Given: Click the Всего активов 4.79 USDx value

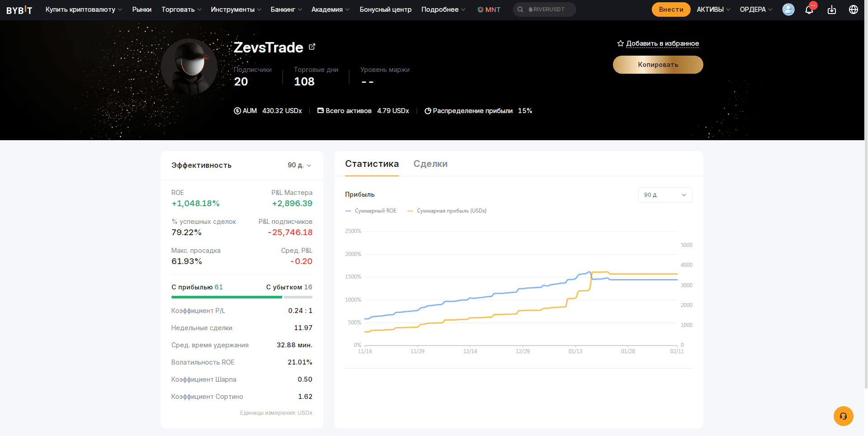Looking at the screenshot, I should [393, 111].
